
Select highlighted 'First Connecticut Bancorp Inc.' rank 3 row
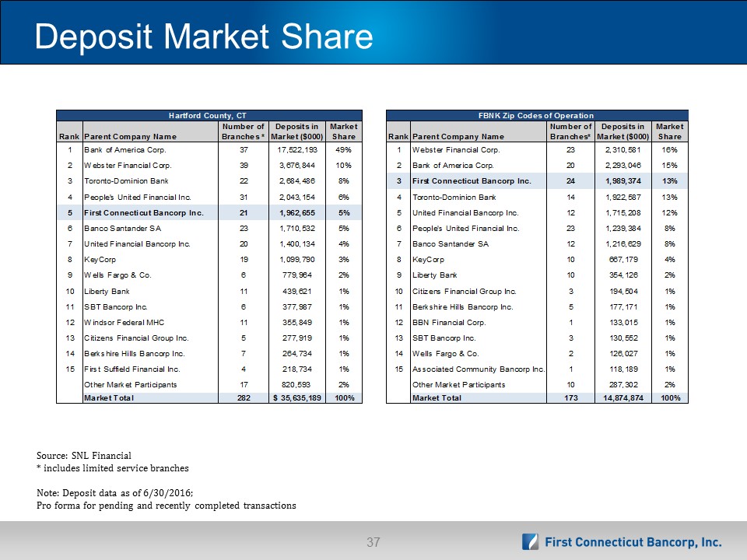(538, 181)
